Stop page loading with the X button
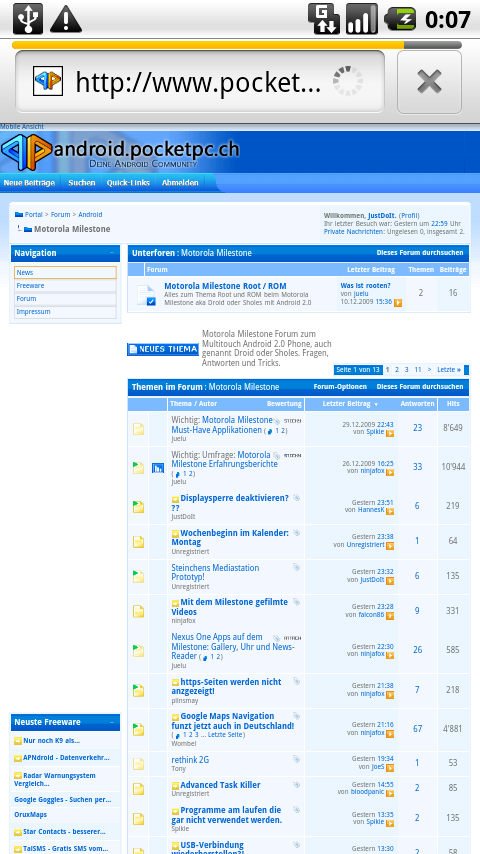480x854 pixels. click(x=429, y=82)
